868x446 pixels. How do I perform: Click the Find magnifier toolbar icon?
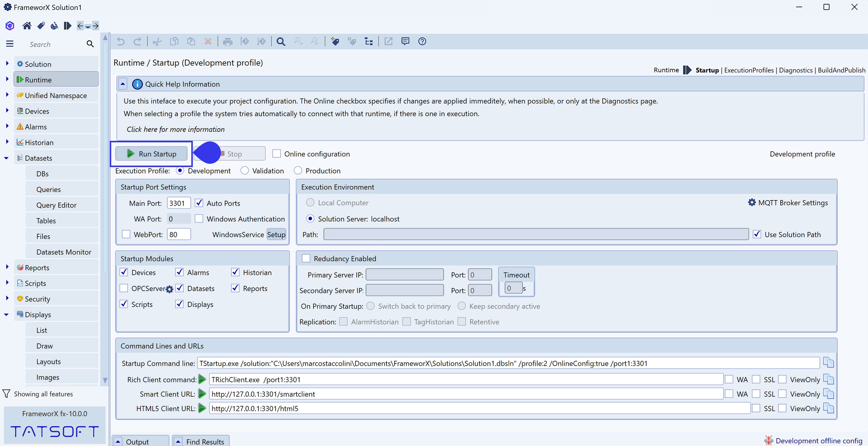[x=281, y=41]
